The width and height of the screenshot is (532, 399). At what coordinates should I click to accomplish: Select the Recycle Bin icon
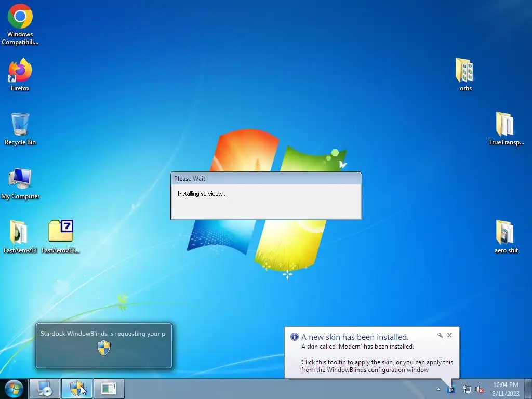(20, 129)
